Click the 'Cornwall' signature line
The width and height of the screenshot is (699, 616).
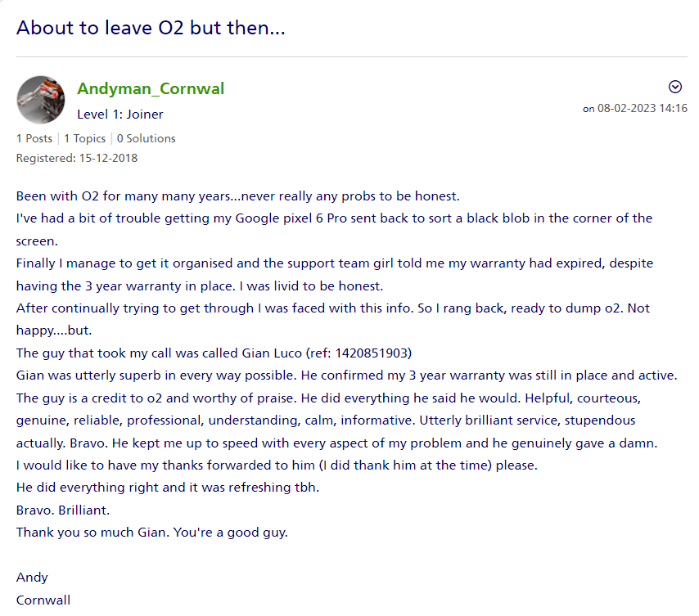43,600
